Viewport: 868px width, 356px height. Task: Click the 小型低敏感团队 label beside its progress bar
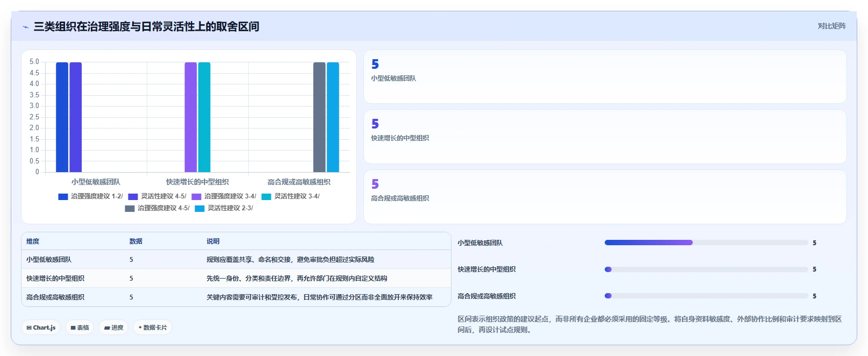[x=480, y=243]
